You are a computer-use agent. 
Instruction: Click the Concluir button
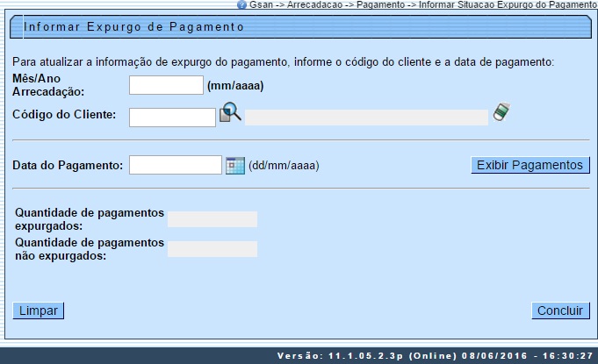click(x=560, y=310)
